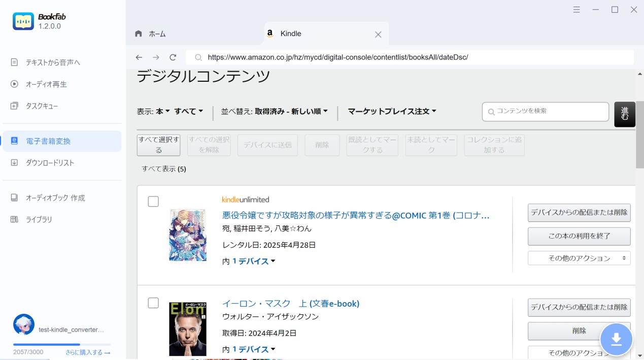Click the user avatar icon
644x360 pixels.
[24, 324]
